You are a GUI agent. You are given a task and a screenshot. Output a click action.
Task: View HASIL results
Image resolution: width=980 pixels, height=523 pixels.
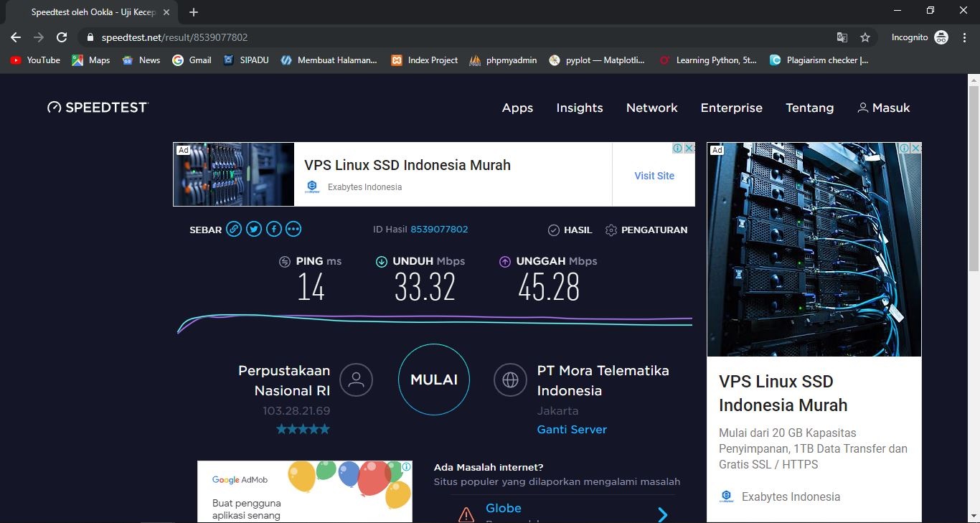pyautogui.click(x=570, y=230)
